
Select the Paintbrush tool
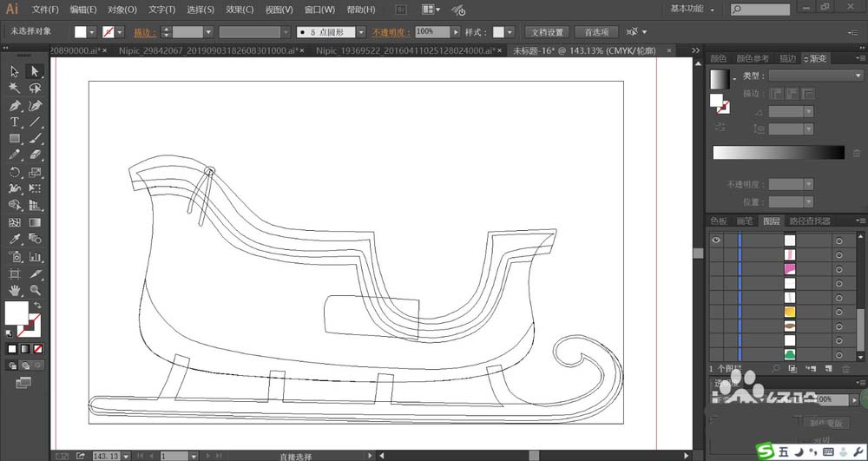(x=35, y=138)
